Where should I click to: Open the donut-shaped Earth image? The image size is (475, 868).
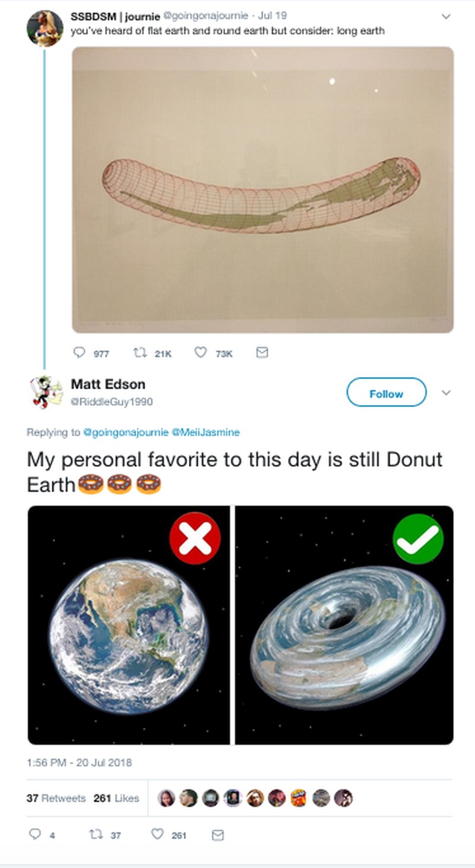344,625
